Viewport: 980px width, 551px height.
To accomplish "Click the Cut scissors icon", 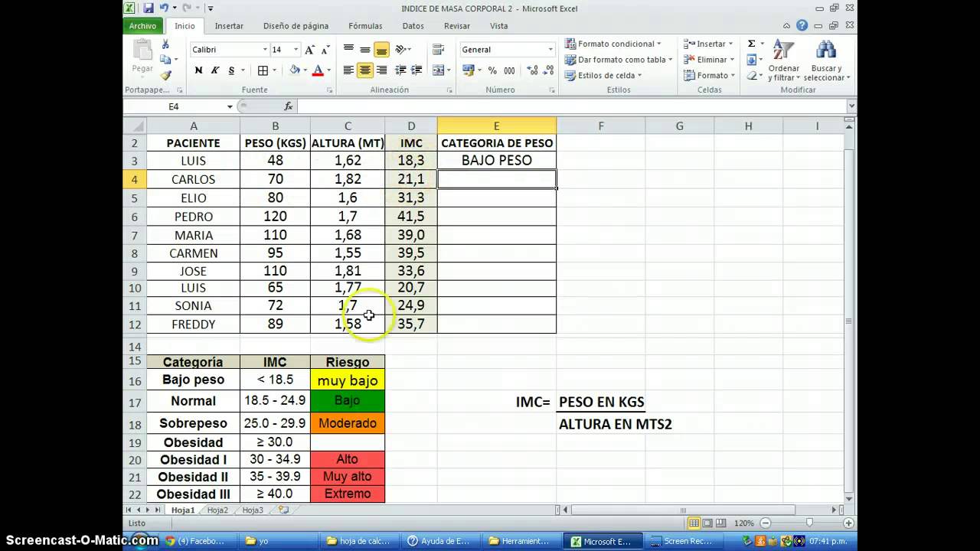I will coord(165,44).
